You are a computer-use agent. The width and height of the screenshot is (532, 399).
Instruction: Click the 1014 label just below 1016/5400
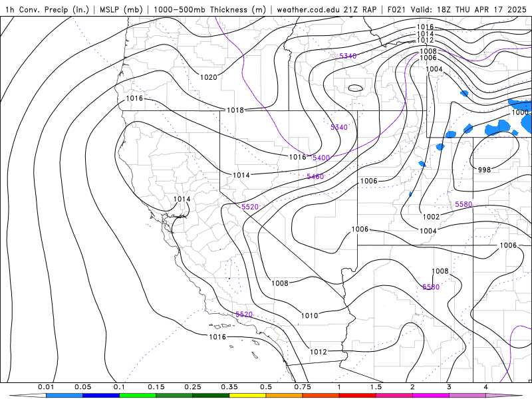point(241,175)
